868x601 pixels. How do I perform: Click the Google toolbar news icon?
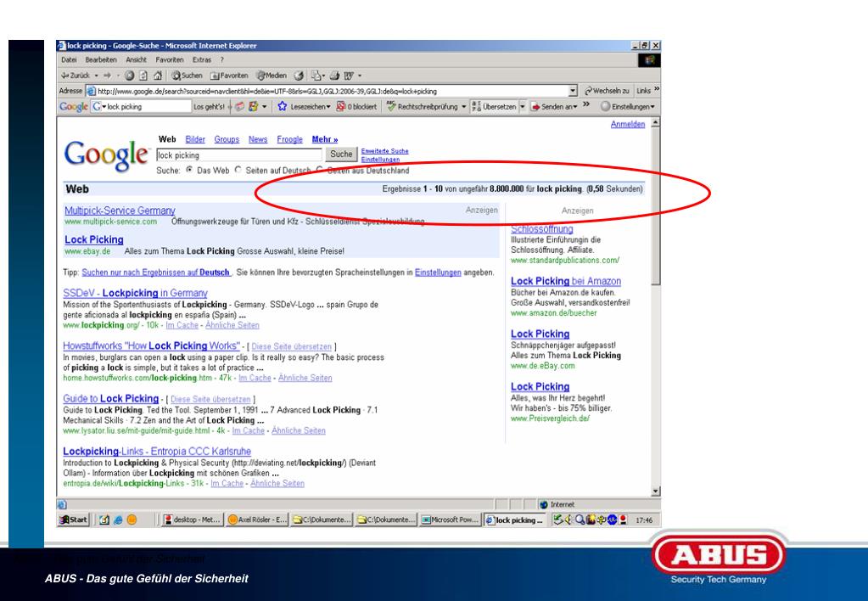point(239,106)
